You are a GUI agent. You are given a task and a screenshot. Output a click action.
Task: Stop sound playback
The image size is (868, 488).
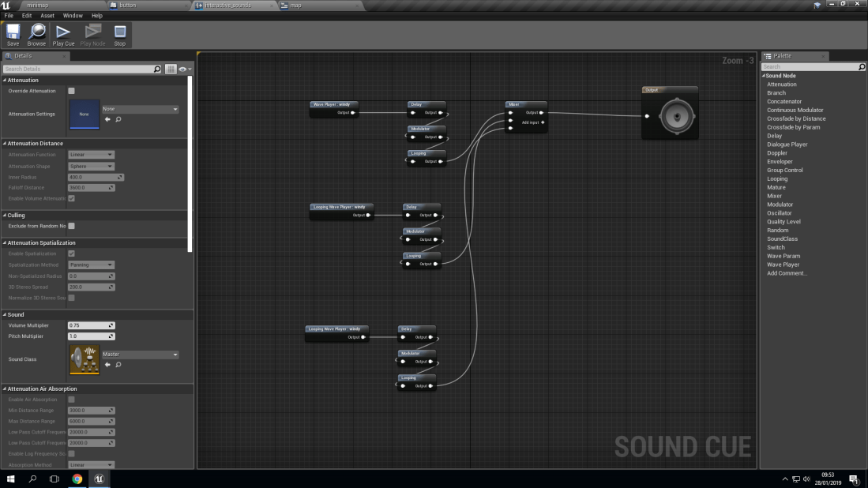tap(119, 33)
